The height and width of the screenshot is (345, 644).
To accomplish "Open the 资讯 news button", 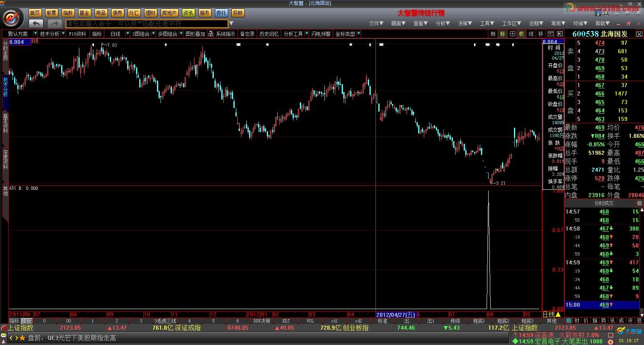I will coord(188,13).
